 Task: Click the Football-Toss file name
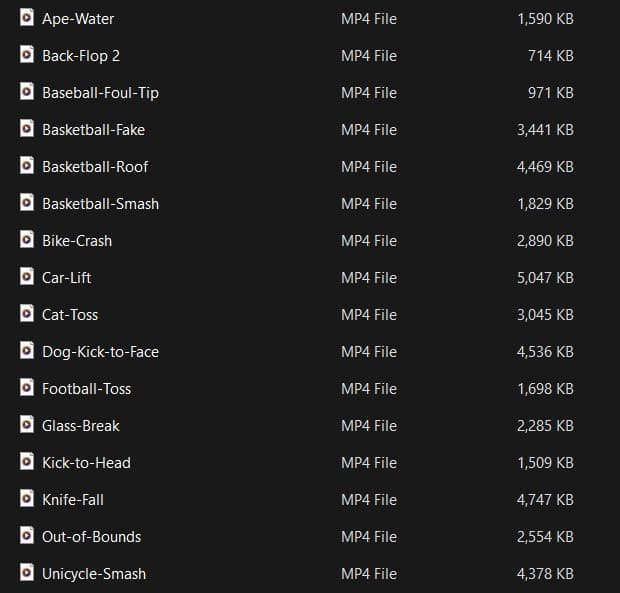click(87, 389)
